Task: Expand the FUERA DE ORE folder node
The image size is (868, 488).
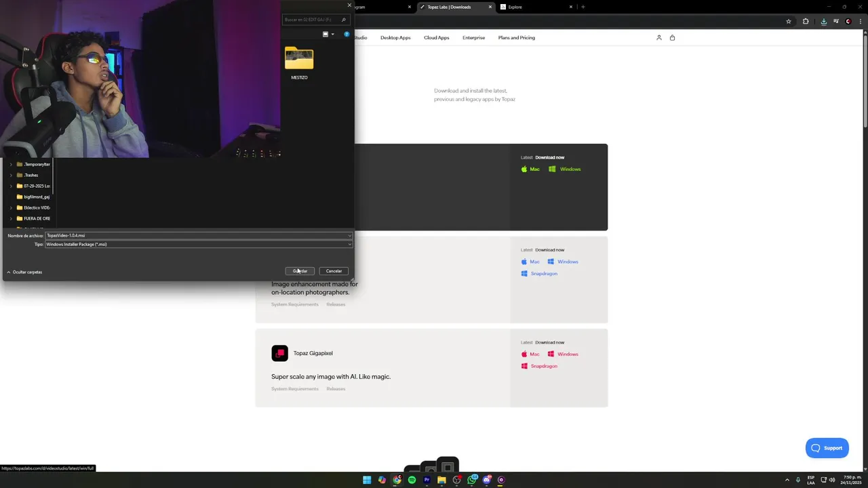Action: click(11, 218)
